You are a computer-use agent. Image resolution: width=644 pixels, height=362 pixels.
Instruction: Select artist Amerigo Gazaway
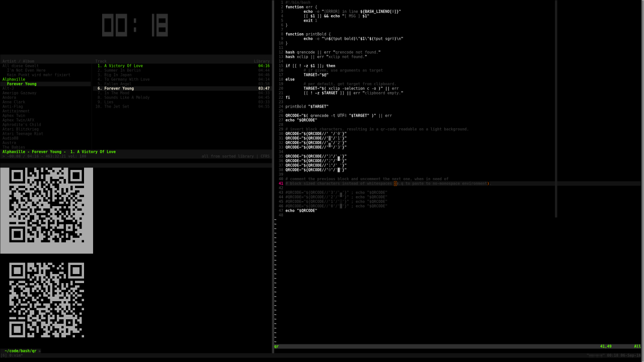tap(19, 93)
